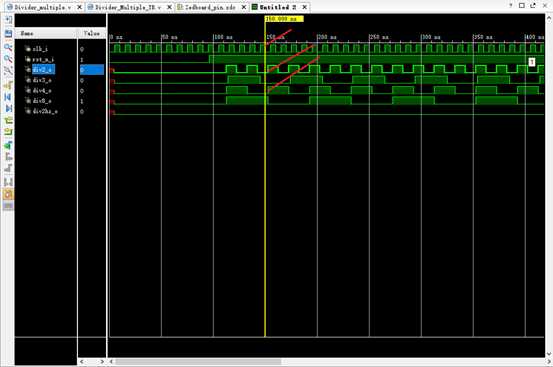Select the div2hz_o signal row
The width and height of the screenshot is (553, 367).
[x=46, y=111]
